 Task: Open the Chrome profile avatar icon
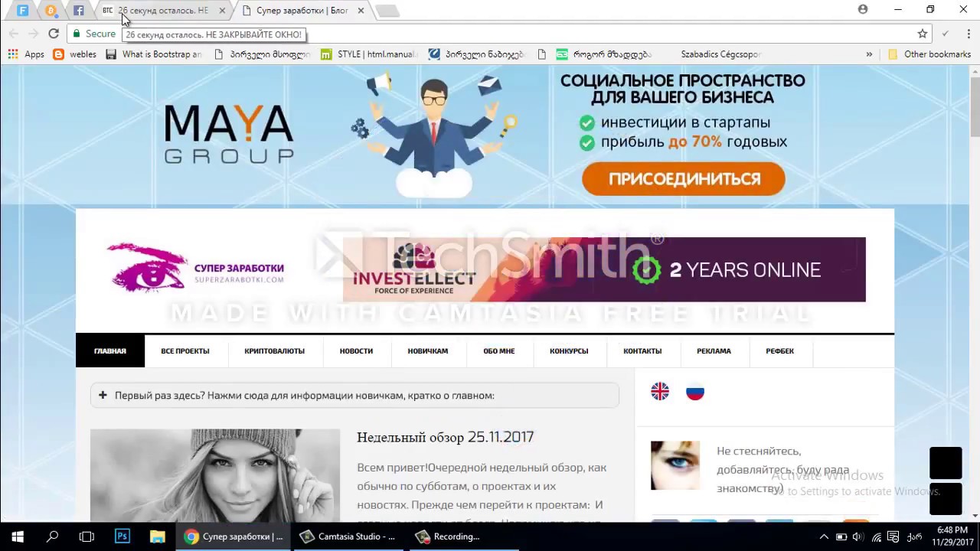coord(863,10)
